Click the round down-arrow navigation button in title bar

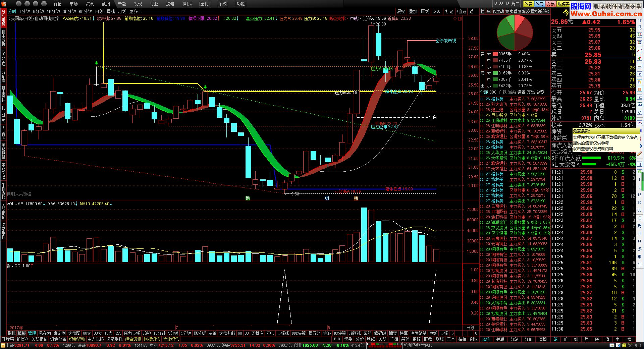coord(44,3)
